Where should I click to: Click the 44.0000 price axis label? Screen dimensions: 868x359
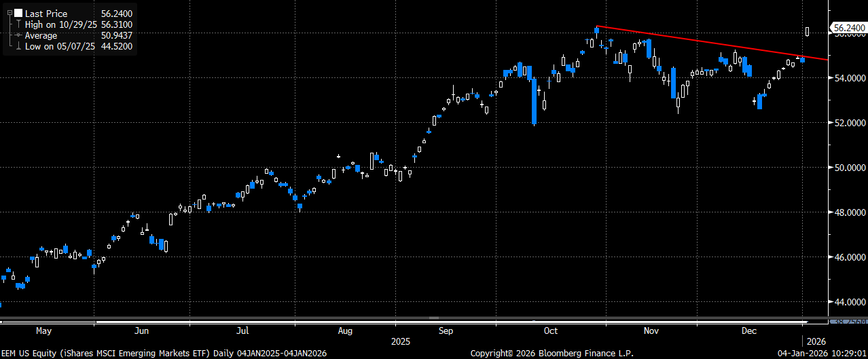(x=849, y=303)
